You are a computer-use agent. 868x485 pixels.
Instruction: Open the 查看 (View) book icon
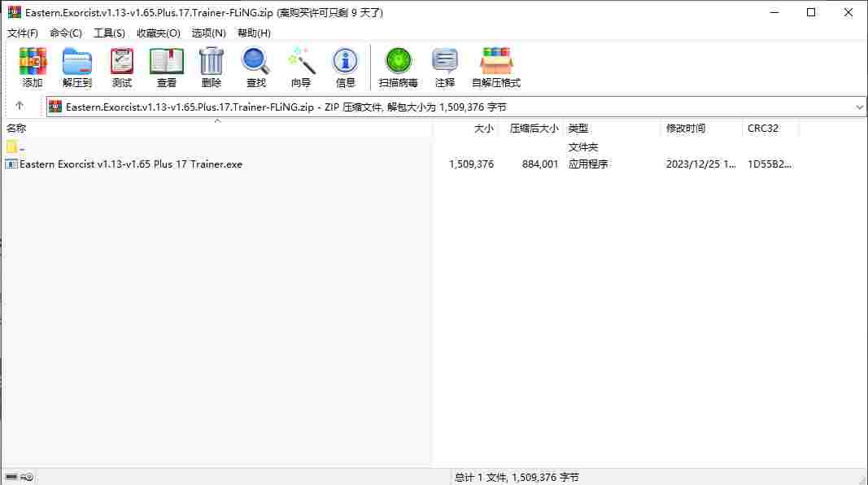167,61
